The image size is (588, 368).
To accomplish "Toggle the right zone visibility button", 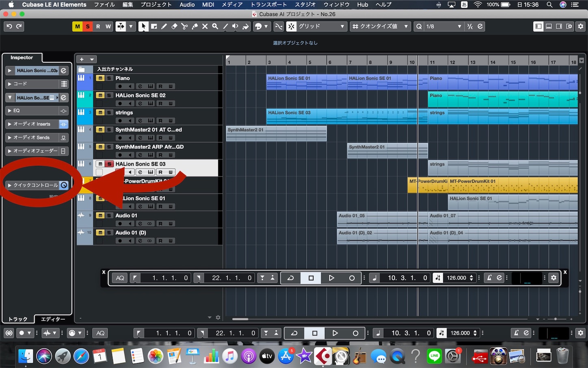I will 559,26.
